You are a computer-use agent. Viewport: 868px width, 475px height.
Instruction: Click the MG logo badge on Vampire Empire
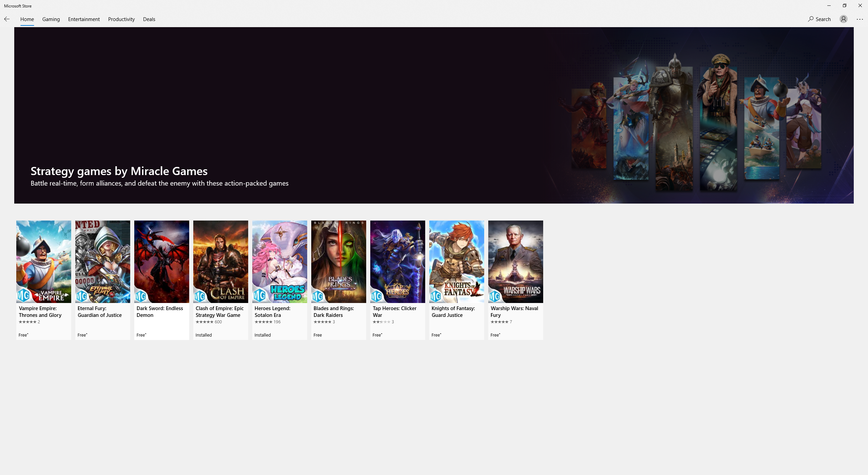(23, 296)
